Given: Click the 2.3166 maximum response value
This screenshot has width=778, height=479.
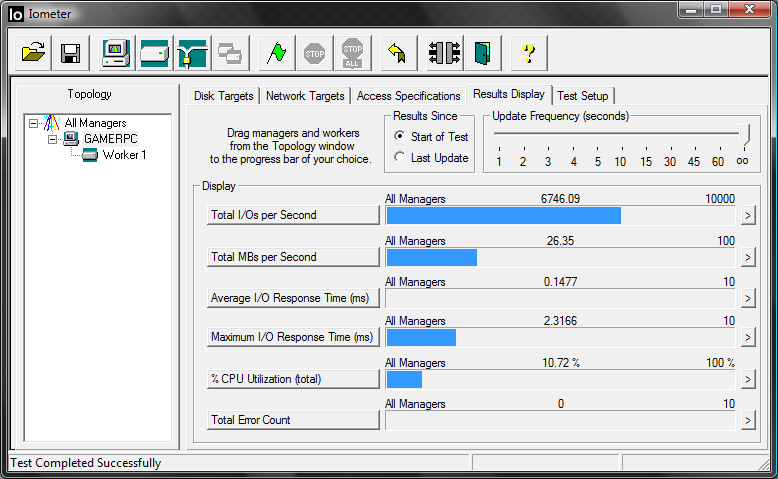Looking at the screenshot, I should [x=560, y=321].
